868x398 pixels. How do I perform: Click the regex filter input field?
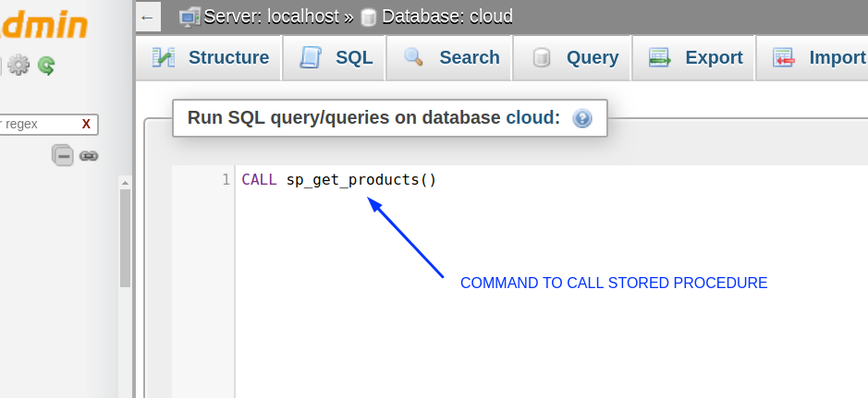click(x=44, y=125)
